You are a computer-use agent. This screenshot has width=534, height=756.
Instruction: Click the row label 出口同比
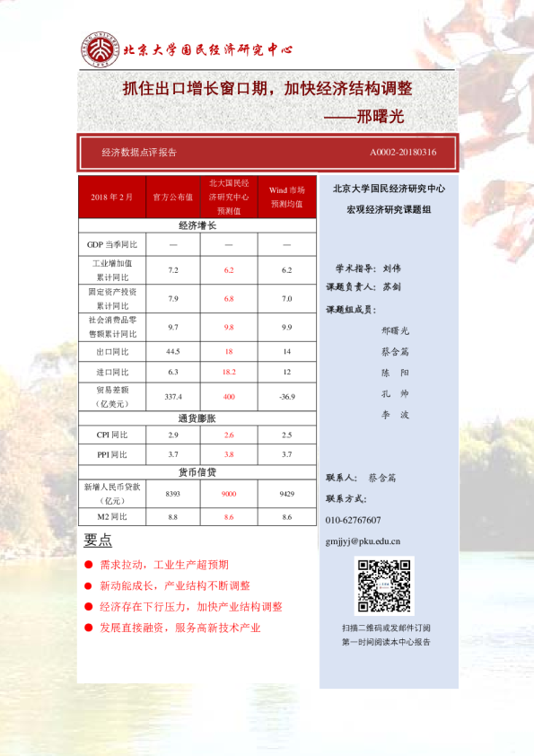pyautogui.click(x=112, y=351)
